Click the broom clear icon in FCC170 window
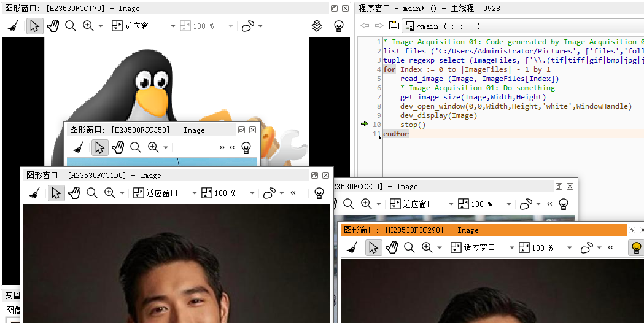644x323 pixels. tap(13, 26)
